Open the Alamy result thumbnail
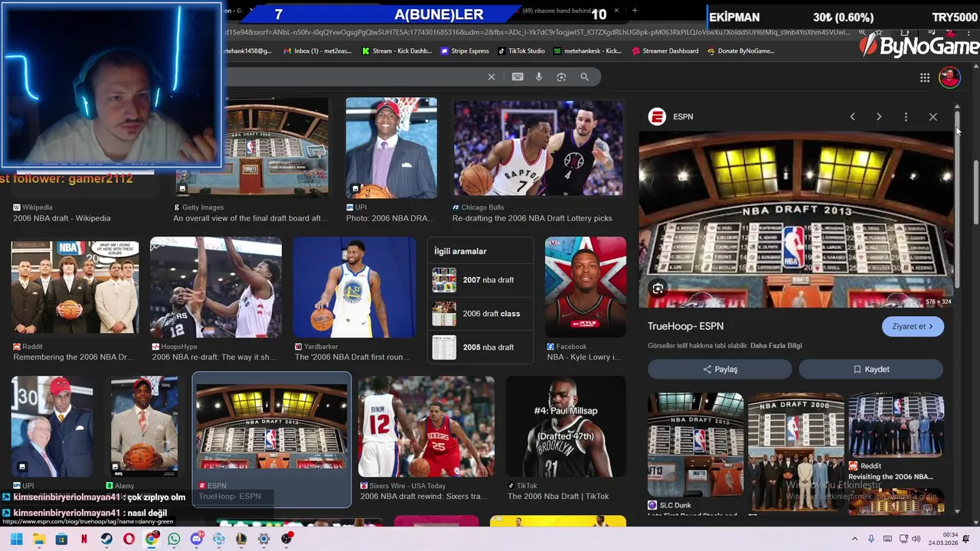Screen dimensions: 980x551 (x=144, y=427)
